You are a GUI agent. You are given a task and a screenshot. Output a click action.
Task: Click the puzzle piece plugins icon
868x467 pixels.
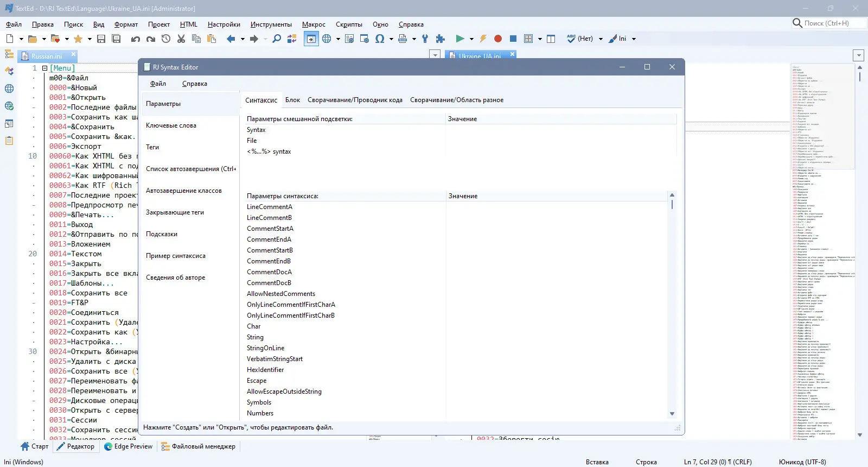(x=441, y=39)
